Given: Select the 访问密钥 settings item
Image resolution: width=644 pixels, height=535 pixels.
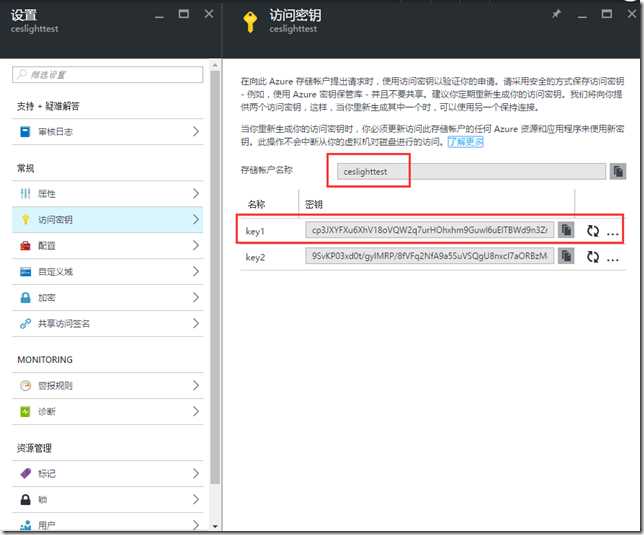Looking at the screenshot, I should (x=108, y=219).
